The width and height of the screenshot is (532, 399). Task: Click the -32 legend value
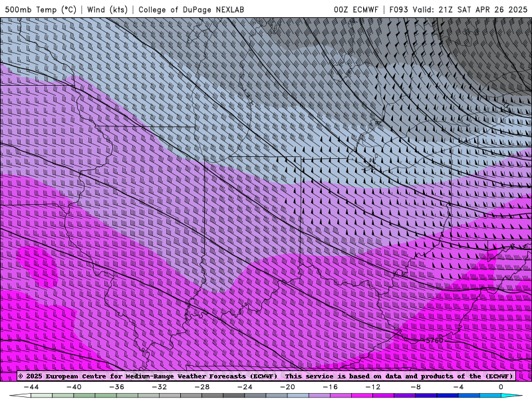[x=159, y=387]
